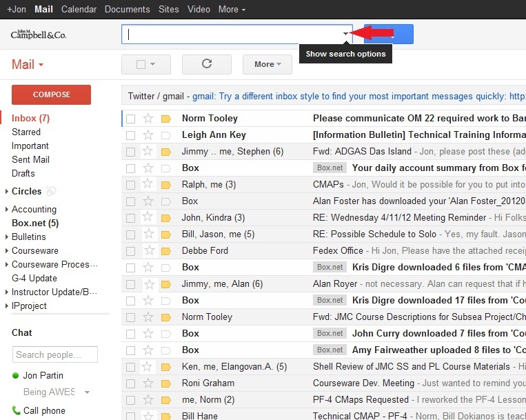Select the Ralph, me conversation checkbox
The width and height of the screenshot is (526, 420).
tap(130, 185)
